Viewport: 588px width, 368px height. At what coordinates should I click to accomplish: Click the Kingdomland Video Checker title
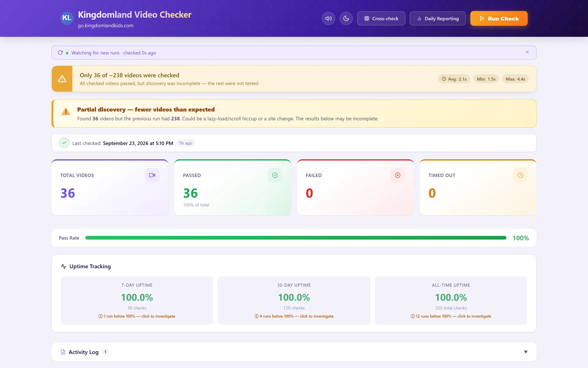point(134,14)
